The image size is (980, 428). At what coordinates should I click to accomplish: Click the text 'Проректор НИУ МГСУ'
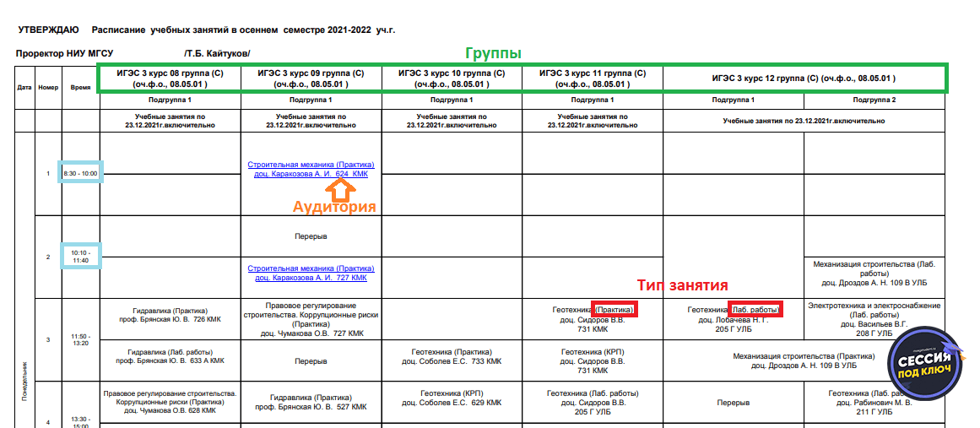click(x=65, y=54)
